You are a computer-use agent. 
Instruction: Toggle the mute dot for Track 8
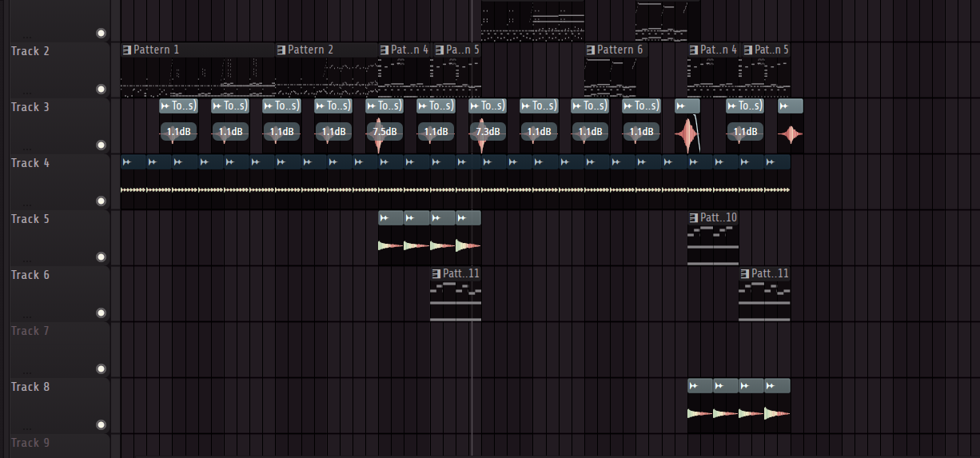pos(101,425)
